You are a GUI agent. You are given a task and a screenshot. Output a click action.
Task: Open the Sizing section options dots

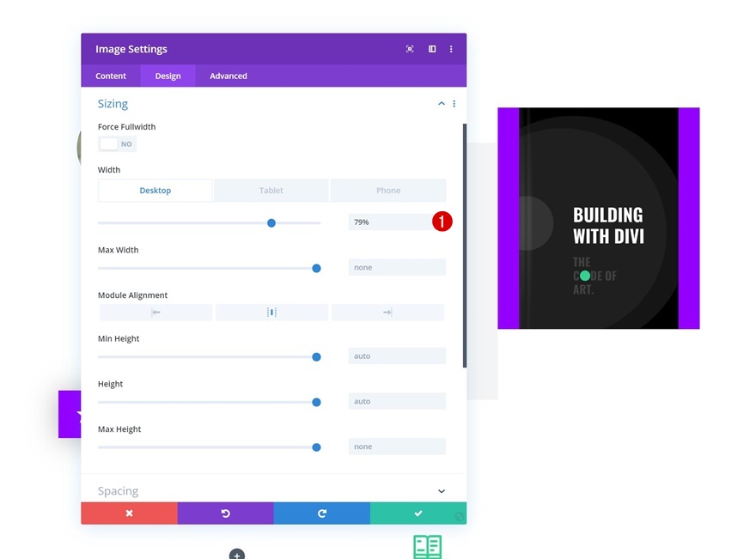tap(454, 104)
